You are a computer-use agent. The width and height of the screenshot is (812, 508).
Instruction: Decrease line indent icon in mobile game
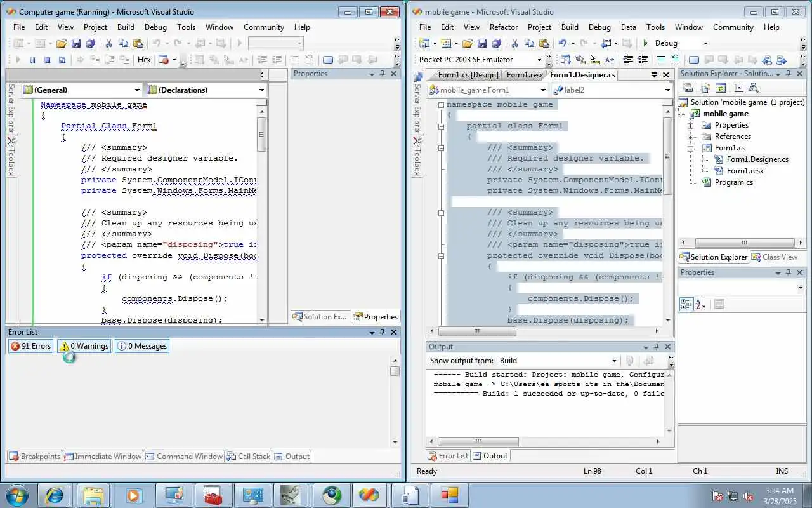628,60
